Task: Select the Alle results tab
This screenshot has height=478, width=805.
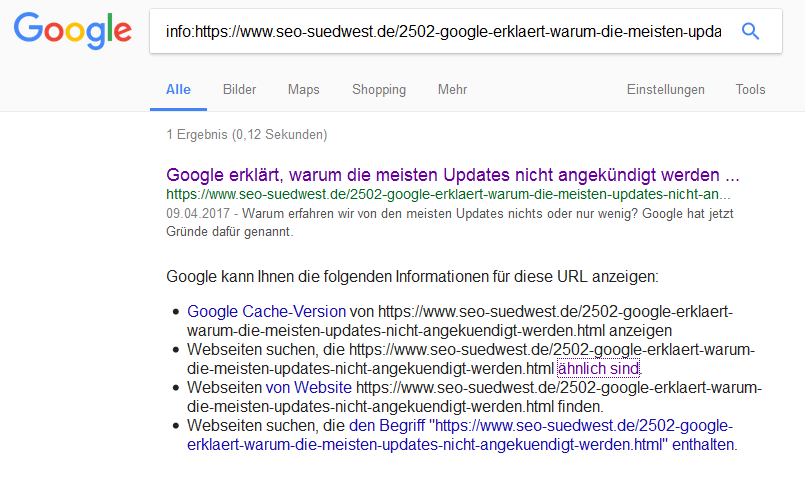Action: tap(178, 90)
